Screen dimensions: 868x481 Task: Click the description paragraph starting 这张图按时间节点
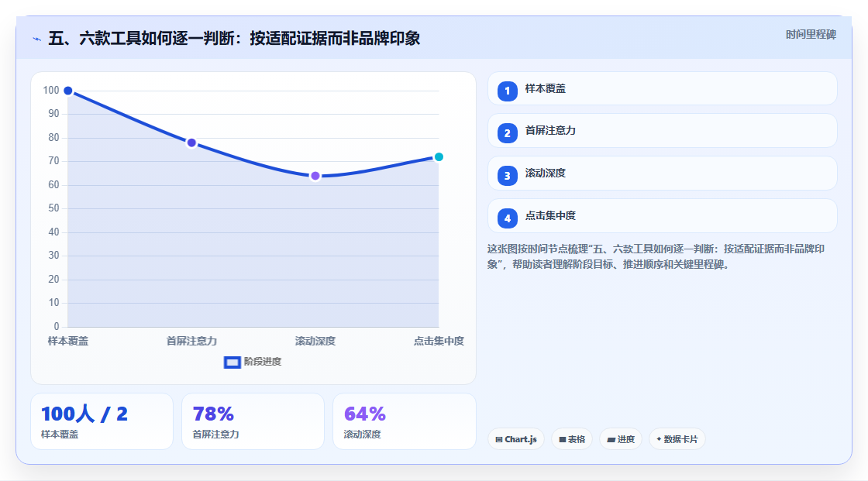(656, 257)
